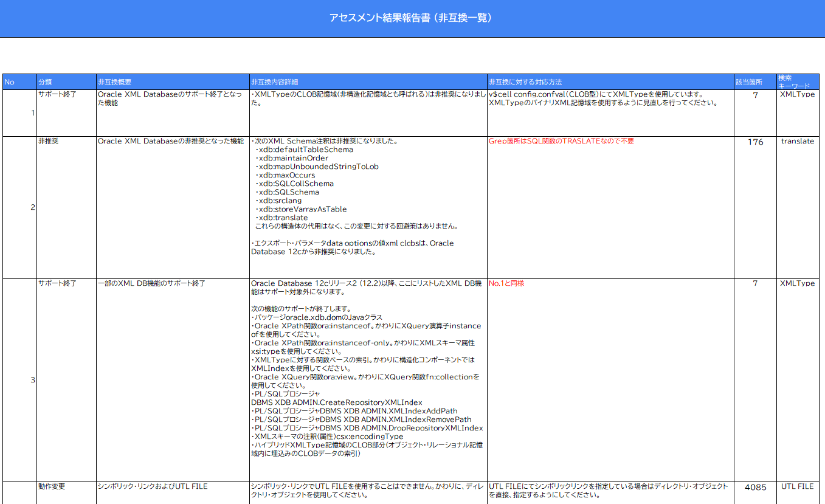Click the row number 3 cell
The width and height of the screenshot is (825, 504).
(x=19, y=380)
